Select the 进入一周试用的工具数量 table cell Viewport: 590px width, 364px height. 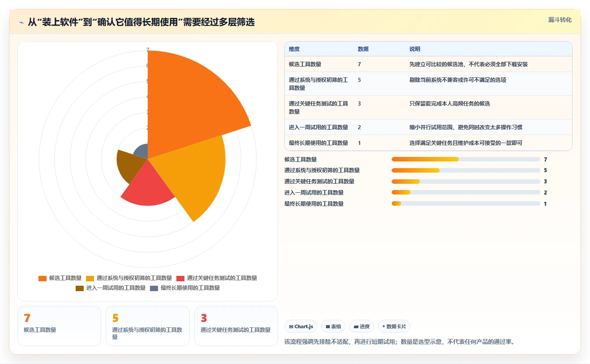pos(318,127)
